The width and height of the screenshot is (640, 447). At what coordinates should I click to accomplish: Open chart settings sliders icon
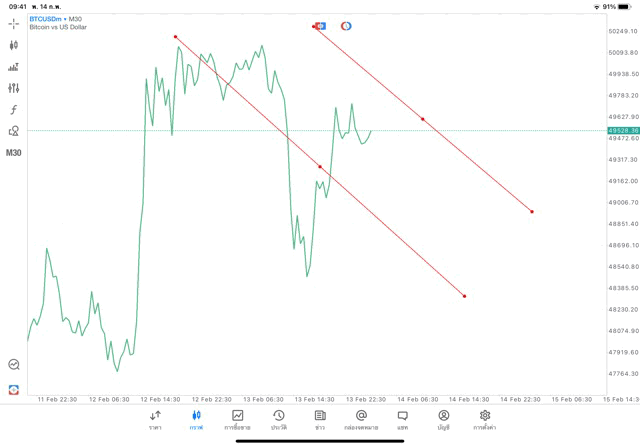[x=14, y=88]
